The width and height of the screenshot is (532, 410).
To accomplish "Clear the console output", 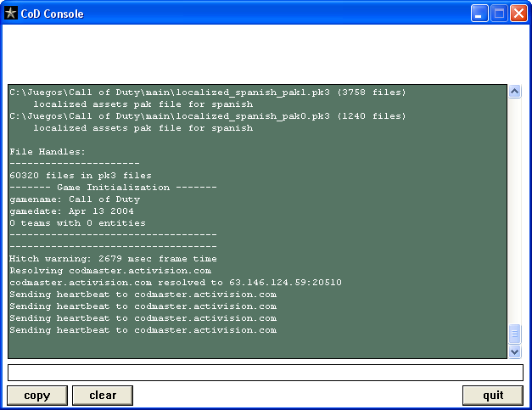I will (103, 396).
